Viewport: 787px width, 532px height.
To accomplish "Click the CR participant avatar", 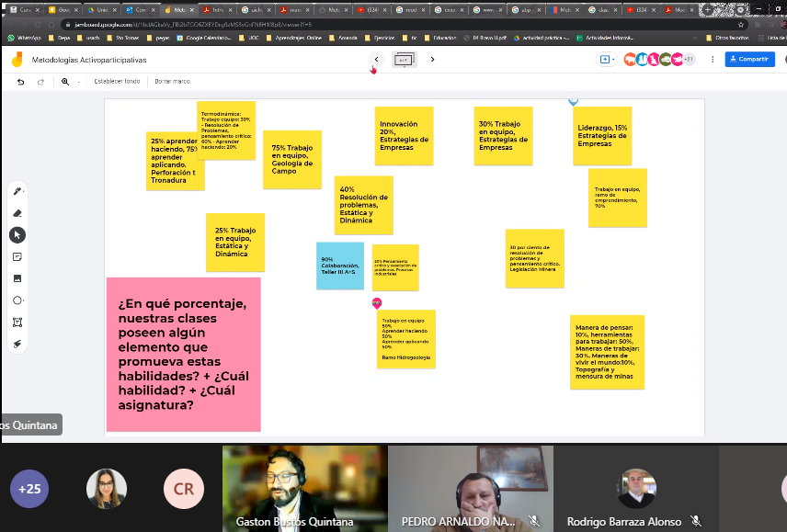I will coord(184,489).
